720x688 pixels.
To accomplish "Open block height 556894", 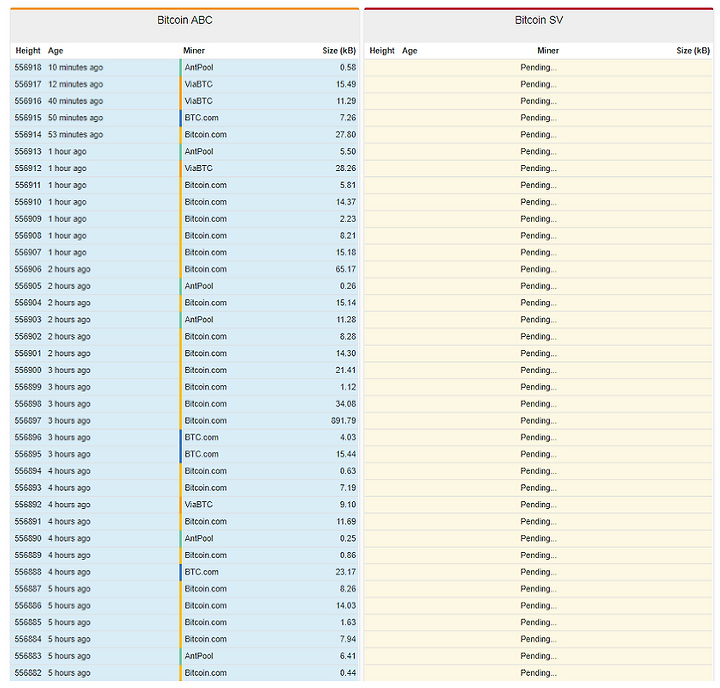I will click(x=28, y=471).
